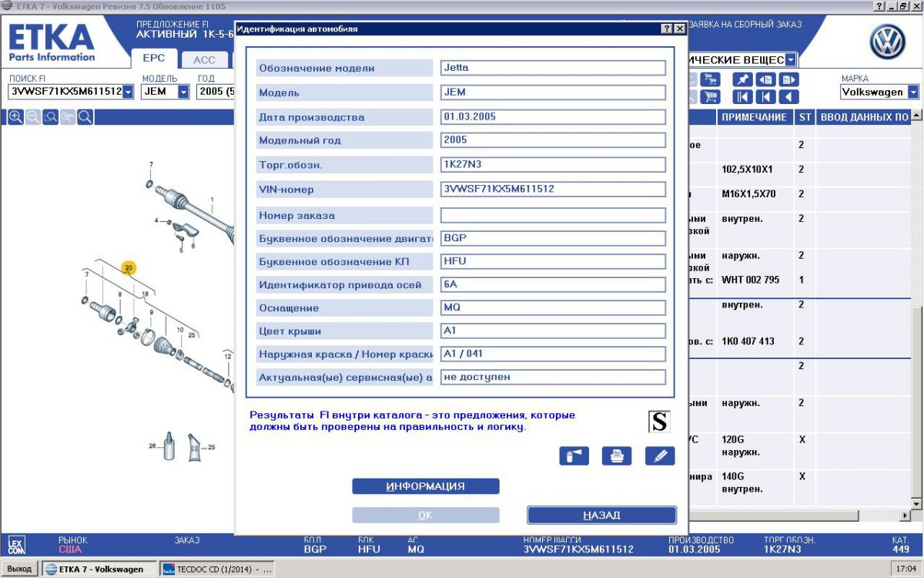
Task: Click the ST column header
Action: point(805,118)
